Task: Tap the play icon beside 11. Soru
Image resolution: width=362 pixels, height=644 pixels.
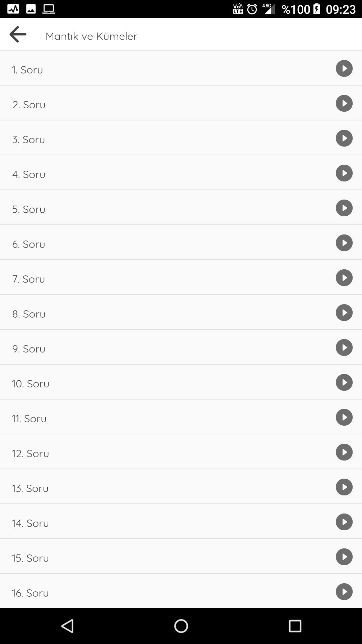Action: [x=344, y=417]
